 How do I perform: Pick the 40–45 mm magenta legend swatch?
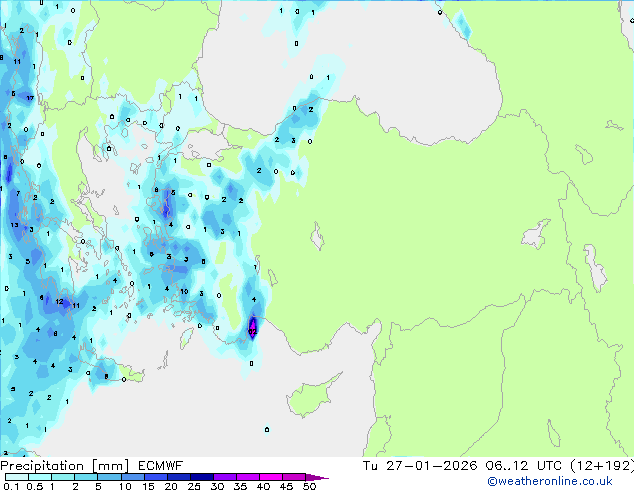(x=271, y=477)
